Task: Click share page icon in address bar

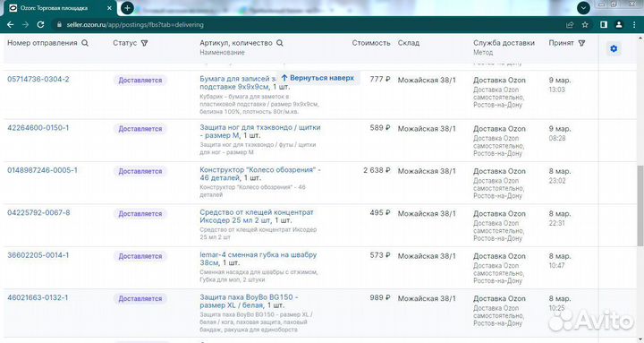Action: point(570,25)
